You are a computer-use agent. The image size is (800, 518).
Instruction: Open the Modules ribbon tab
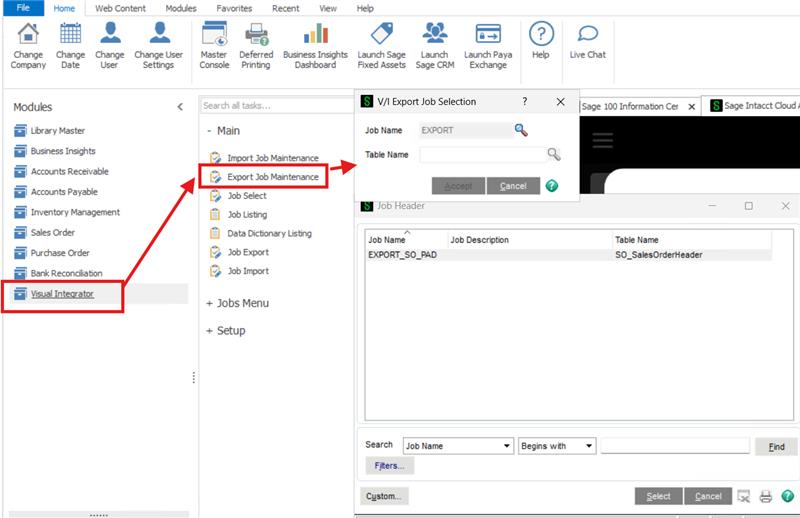tap(181, 8)
